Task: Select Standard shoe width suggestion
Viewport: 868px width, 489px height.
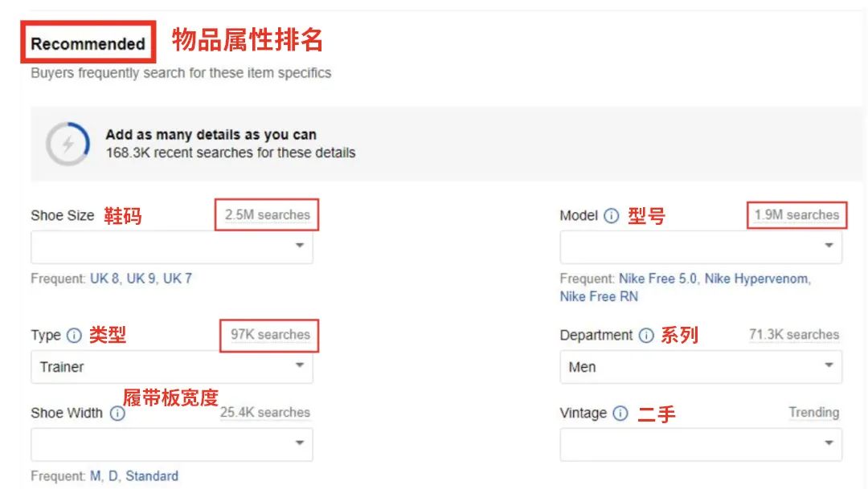Action: point(152,475)
